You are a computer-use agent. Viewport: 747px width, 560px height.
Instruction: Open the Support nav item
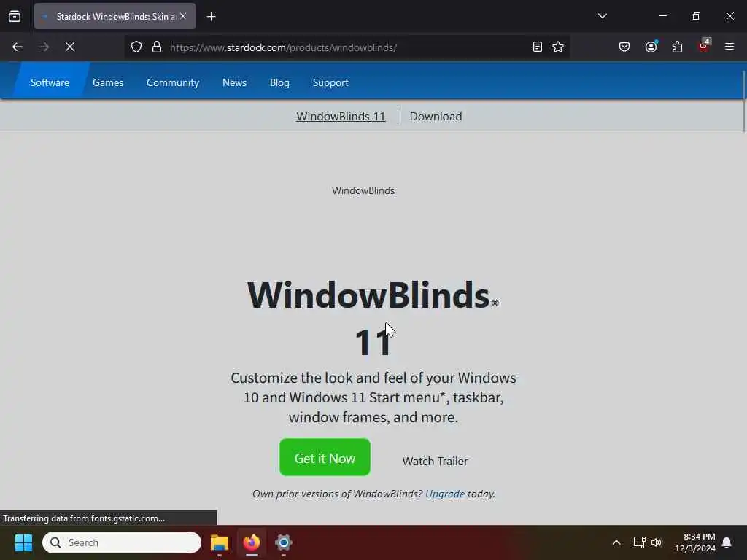(330, 82)
